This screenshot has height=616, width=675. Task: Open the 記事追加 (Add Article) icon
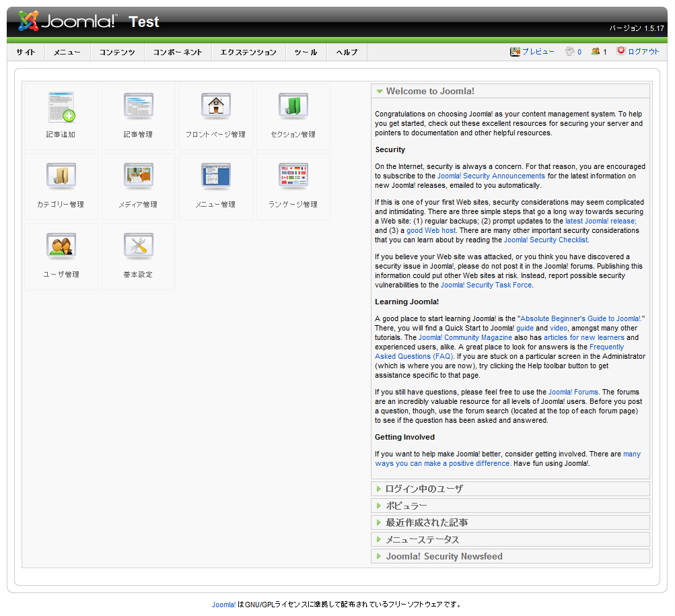61,107
